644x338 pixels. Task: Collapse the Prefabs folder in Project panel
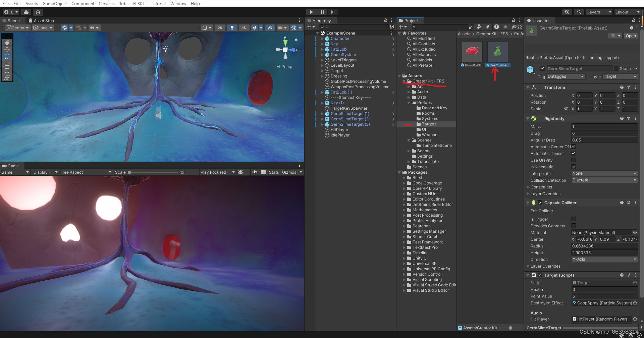pyautogui.click(x=409, y=103)
